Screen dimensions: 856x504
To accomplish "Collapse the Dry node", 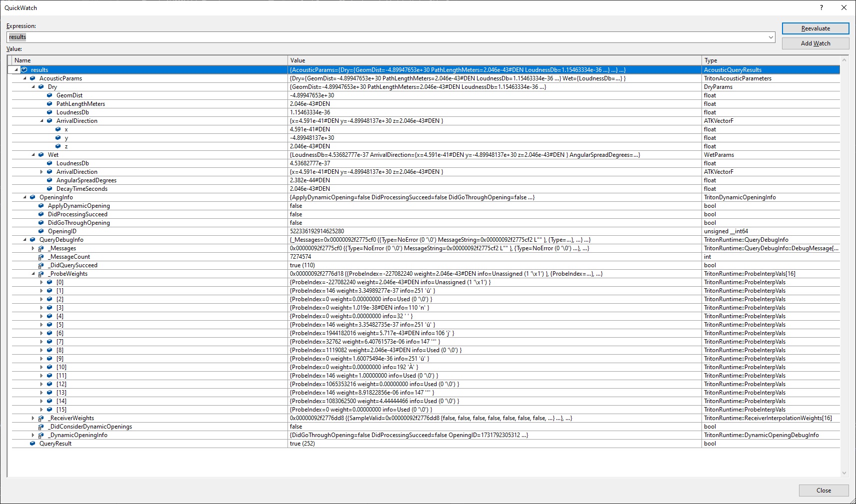I will click(x=32, y=87).
